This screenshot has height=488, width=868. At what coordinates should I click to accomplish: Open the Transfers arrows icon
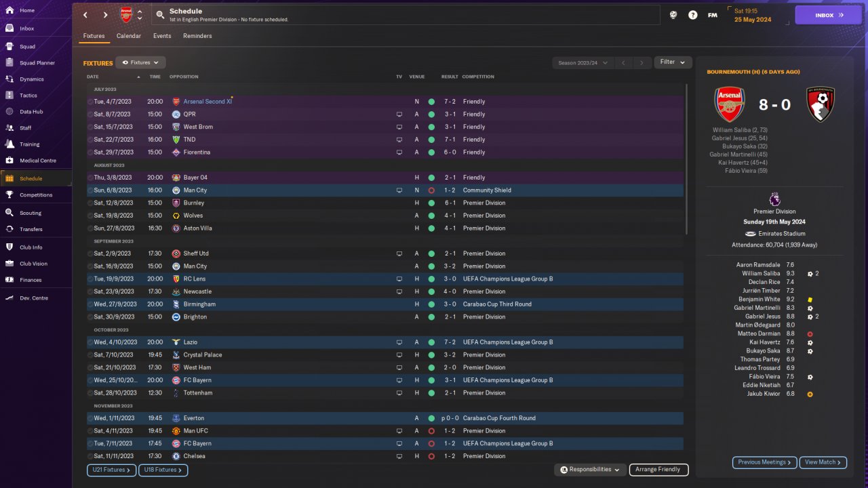9,229
